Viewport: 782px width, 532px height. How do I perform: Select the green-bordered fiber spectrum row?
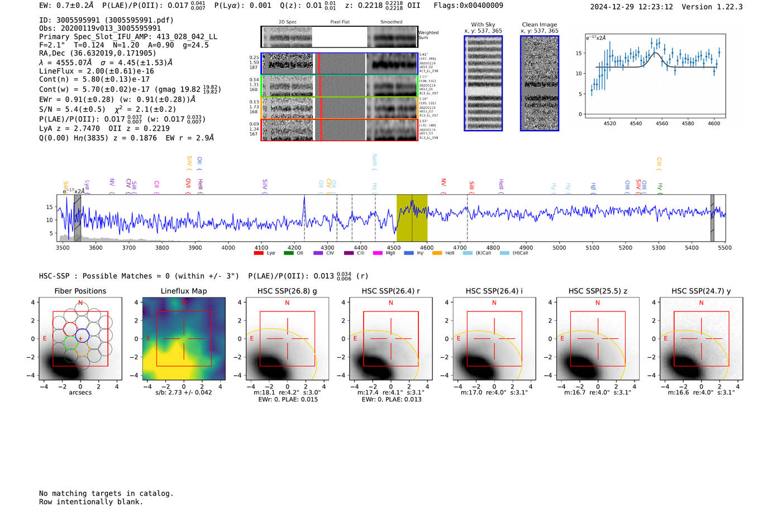click(339, 86)
